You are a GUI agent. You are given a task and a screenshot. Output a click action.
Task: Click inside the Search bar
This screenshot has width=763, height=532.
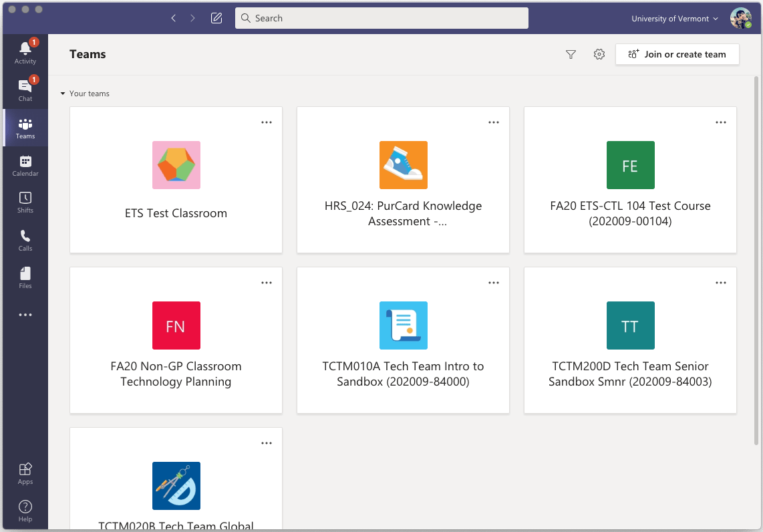coord(381,18)
